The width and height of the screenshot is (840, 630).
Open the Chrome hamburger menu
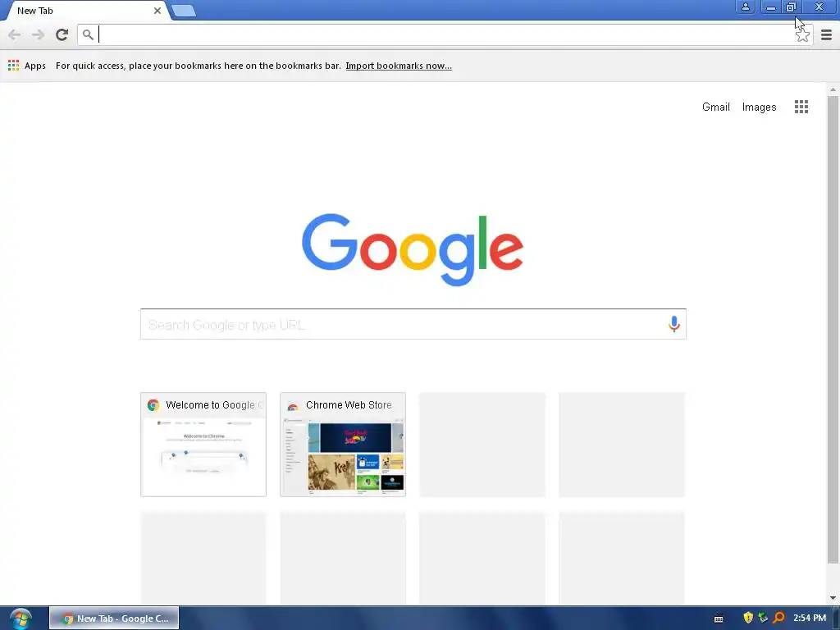826,34
